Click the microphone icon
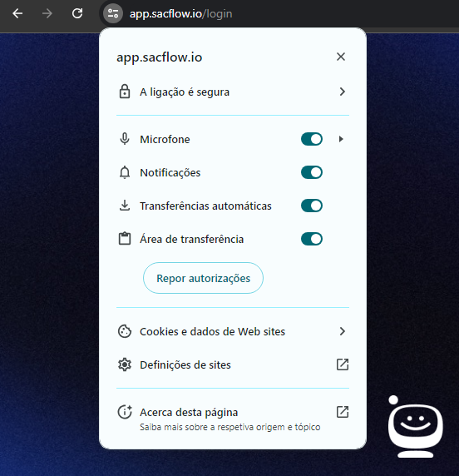The width and height of the screenshot is (459, 476). [125, 139]
